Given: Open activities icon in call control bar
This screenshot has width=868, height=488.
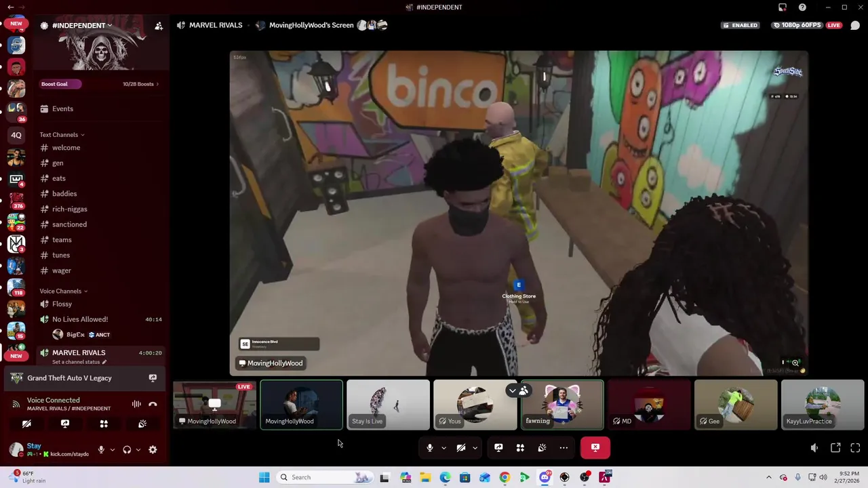Looking at the screenshot, I should 520,447.
